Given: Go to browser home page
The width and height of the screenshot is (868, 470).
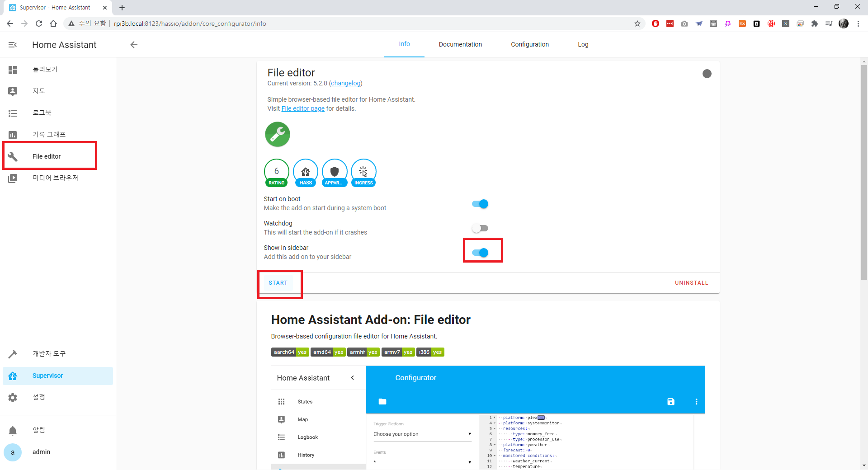Looking at the screenshot, I should [x=53, y=23].
